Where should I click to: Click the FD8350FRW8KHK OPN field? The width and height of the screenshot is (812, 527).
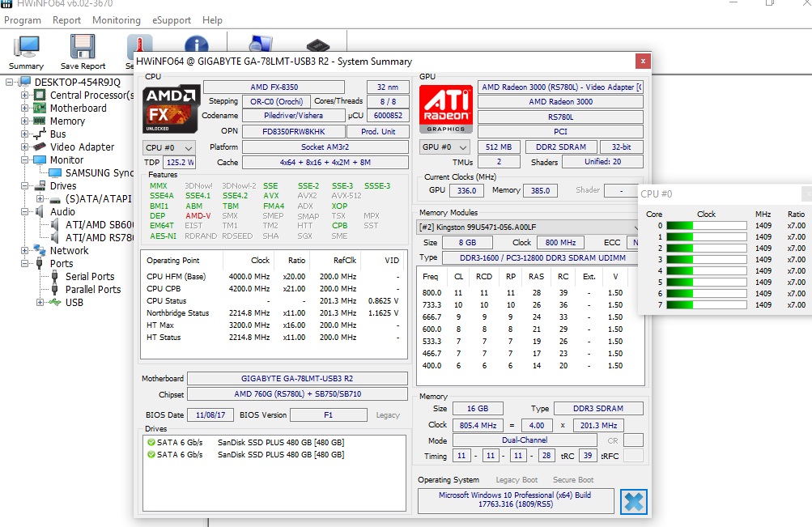[293, 131]
